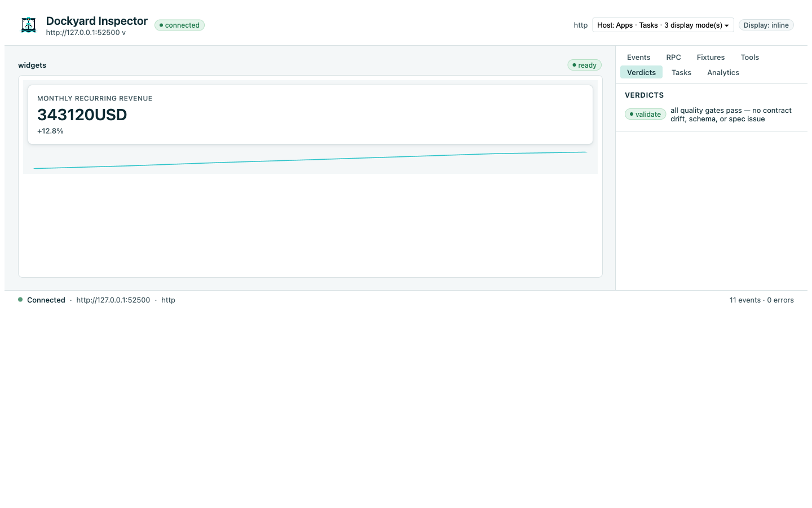Click the 'all quality gates pass' verdict message

pos(731,115)
